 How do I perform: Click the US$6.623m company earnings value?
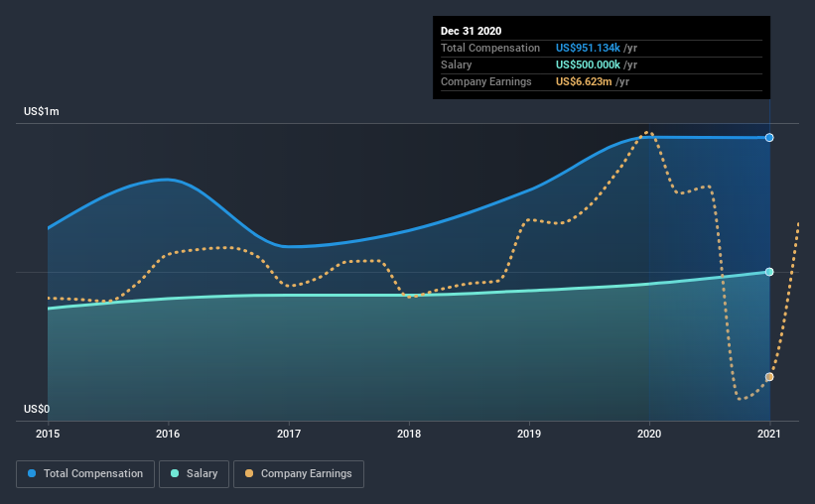click(x=584, y=81)
